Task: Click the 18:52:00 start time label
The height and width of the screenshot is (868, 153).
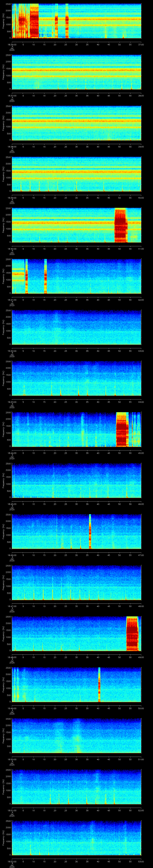Action: 12,861
